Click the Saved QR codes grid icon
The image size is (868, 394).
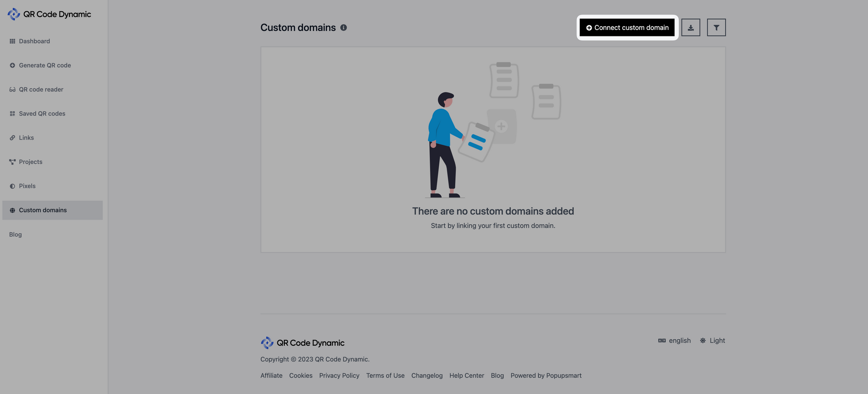coord(12,114)
